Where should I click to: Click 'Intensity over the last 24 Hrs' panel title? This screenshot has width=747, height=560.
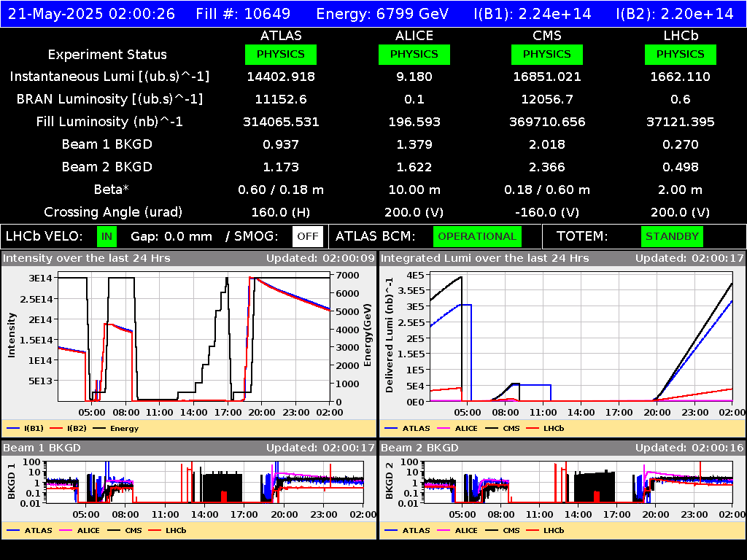pyautogui.click(x=86, y=259)
